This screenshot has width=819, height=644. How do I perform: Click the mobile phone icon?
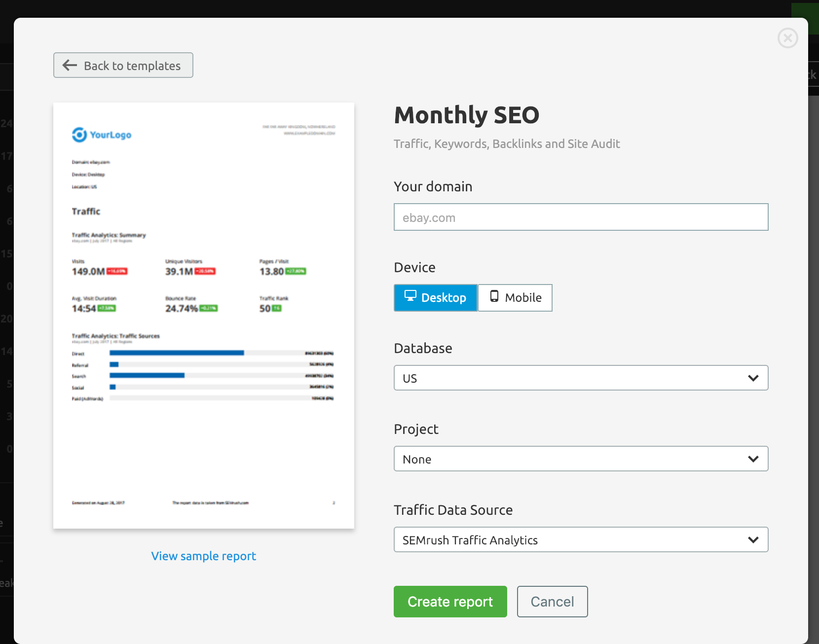tap(494, 296)
